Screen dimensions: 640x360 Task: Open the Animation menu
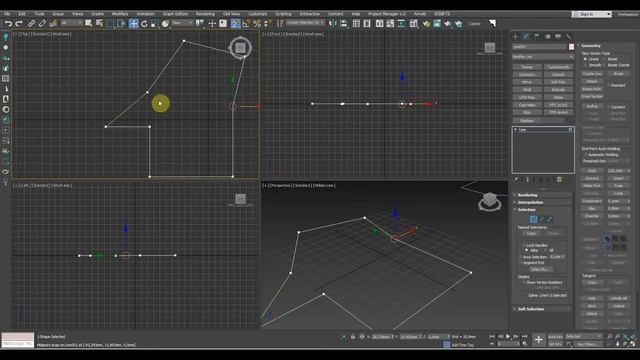coord(145,14)
